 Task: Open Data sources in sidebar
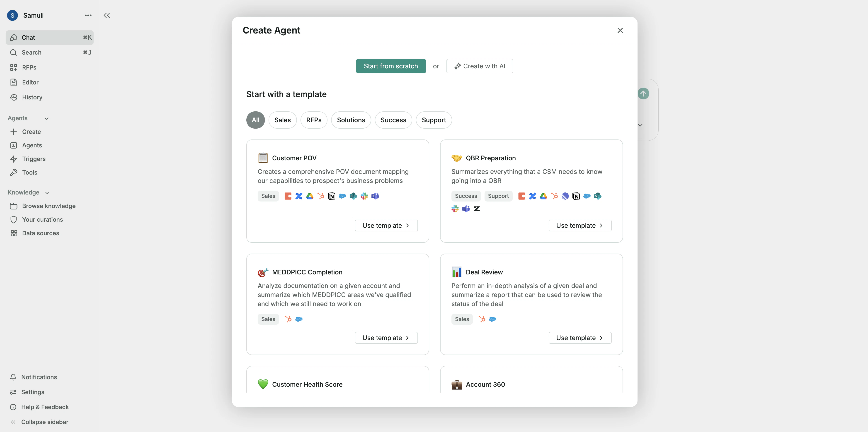point(40,233)
